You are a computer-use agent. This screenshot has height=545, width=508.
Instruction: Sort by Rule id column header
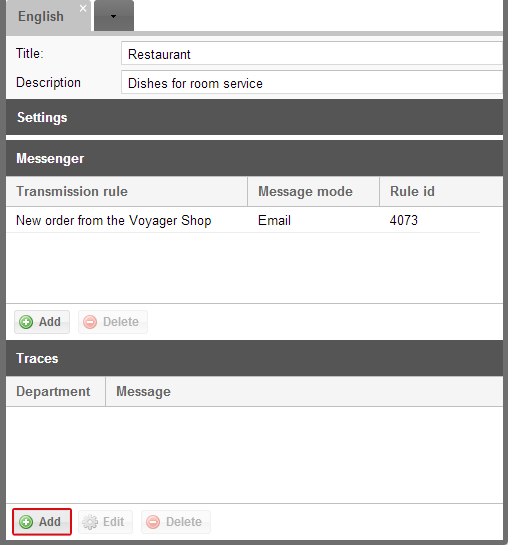click(x=441, y=192)
